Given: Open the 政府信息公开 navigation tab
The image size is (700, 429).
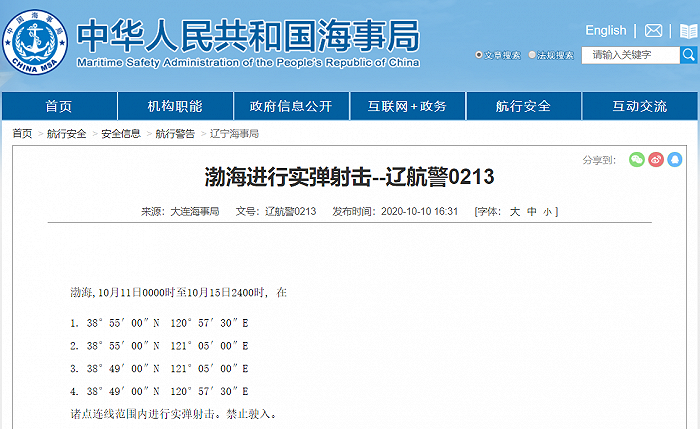Looking at the screenshot, I should (x=291, y=106).
